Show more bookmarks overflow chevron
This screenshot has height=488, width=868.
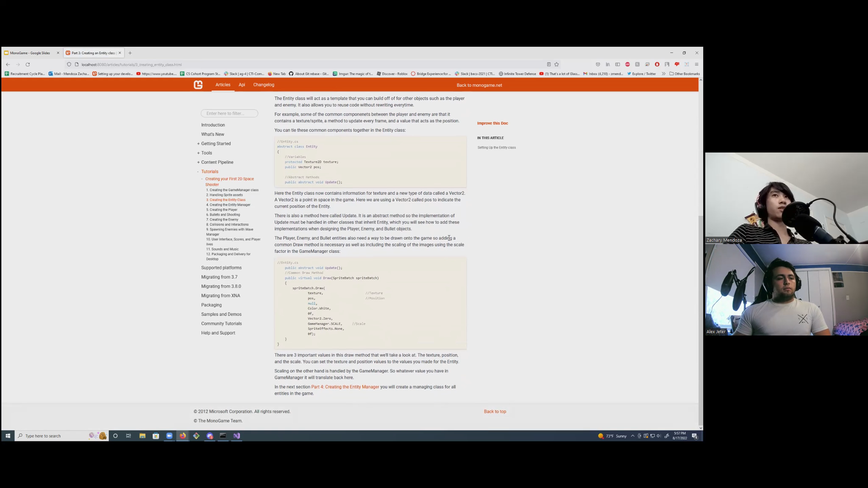pos(663,74)
